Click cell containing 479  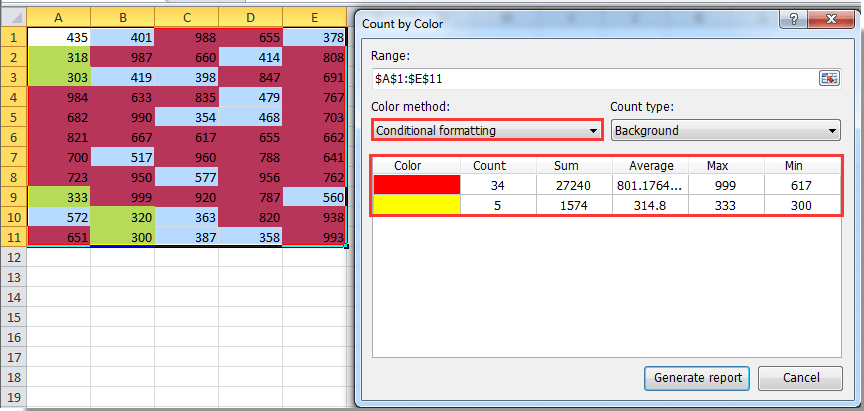[x=250, y=98]
